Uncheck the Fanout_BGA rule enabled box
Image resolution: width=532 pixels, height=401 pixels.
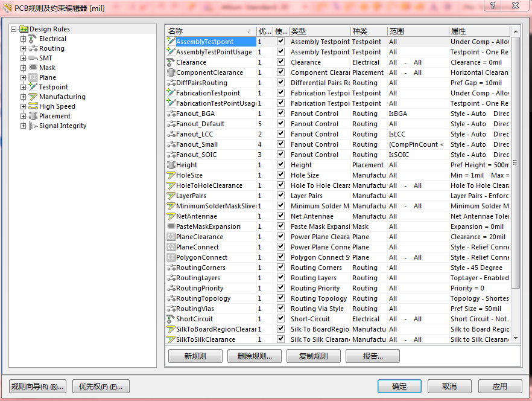280,114
